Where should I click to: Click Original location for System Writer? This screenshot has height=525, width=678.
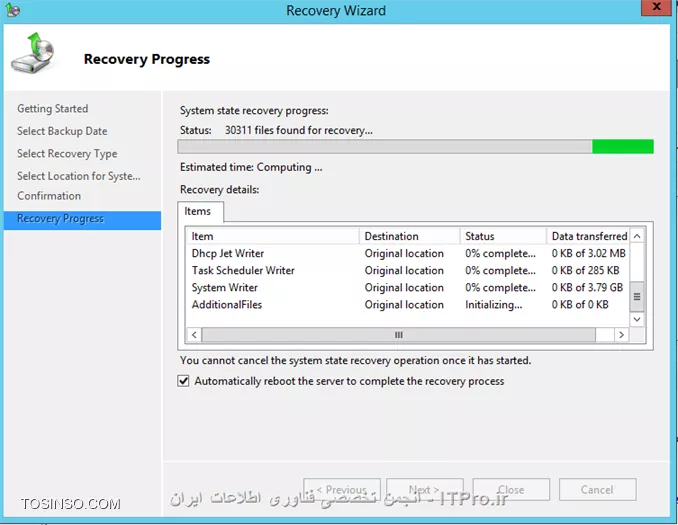click(x=404, y=288)
